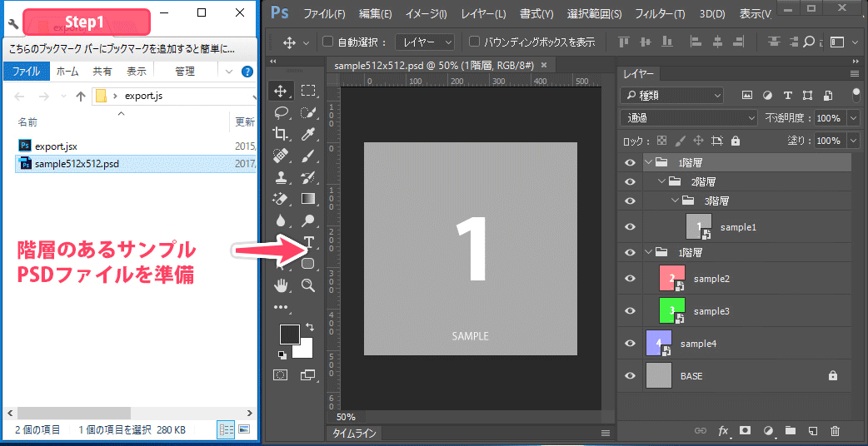868x446 pixels.
Task: Open Layers panel menu icon
Action: point(854,73)
